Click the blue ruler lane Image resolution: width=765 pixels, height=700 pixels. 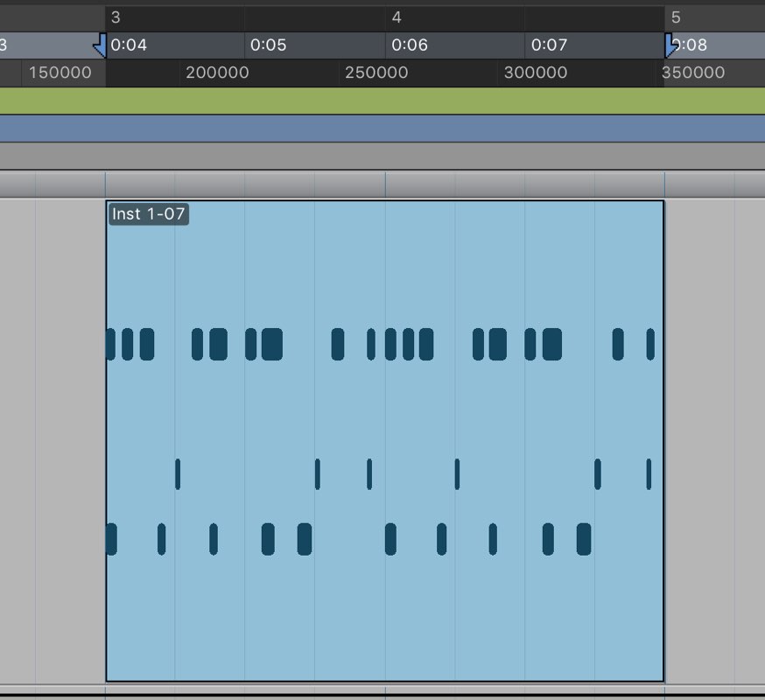pos(382,129)
